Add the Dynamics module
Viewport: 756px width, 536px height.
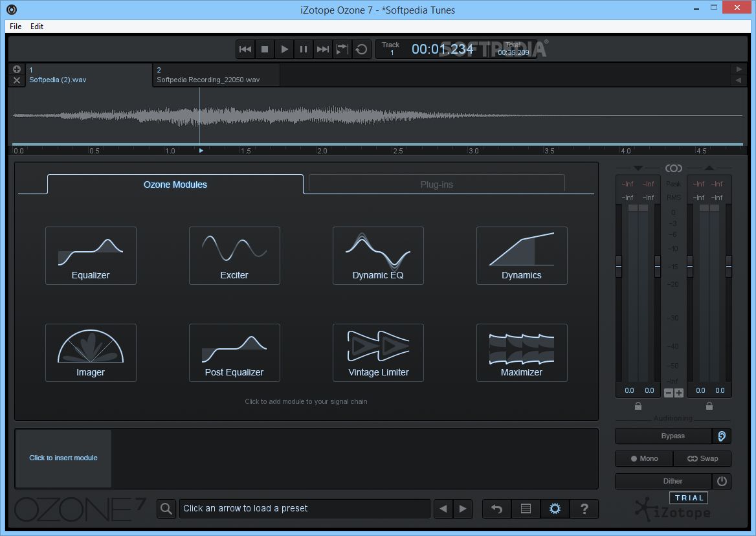pyautogui.click(x=522, y=256)
